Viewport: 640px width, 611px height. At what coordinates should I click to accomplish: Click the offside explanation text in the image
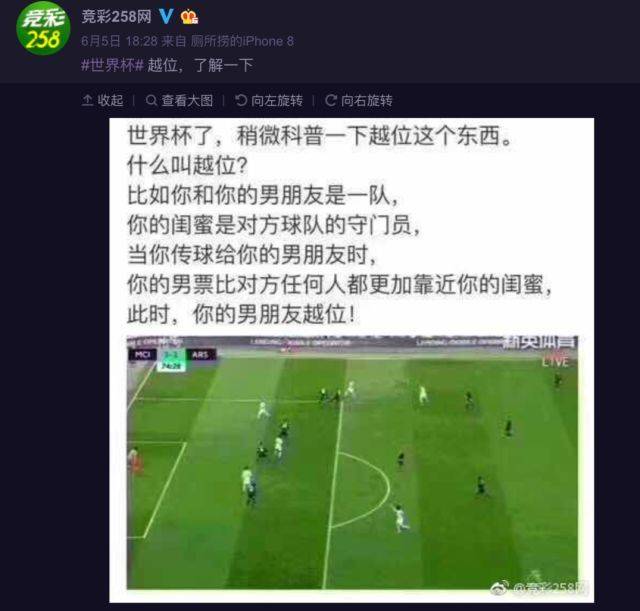pyautogui.click(x=339, y=225)
